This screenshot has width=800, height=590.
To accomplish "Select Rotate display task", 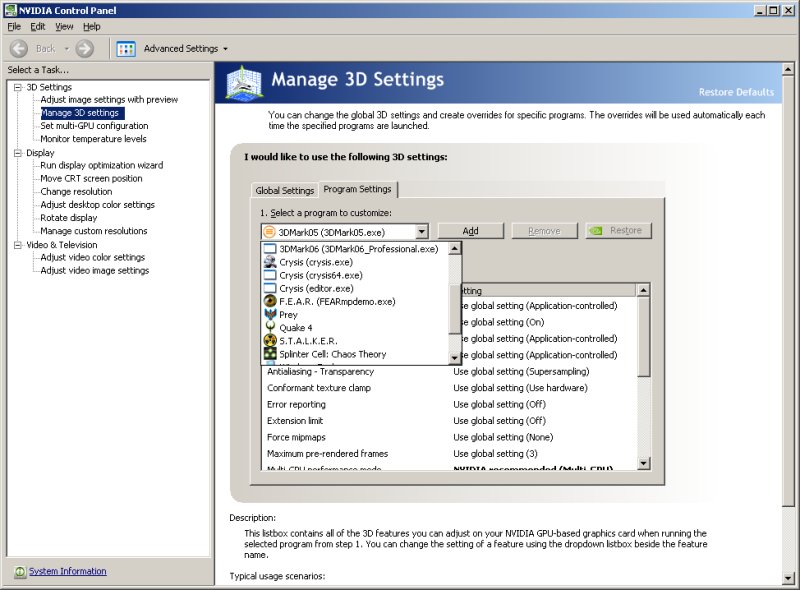I will (x=68, y=218).
